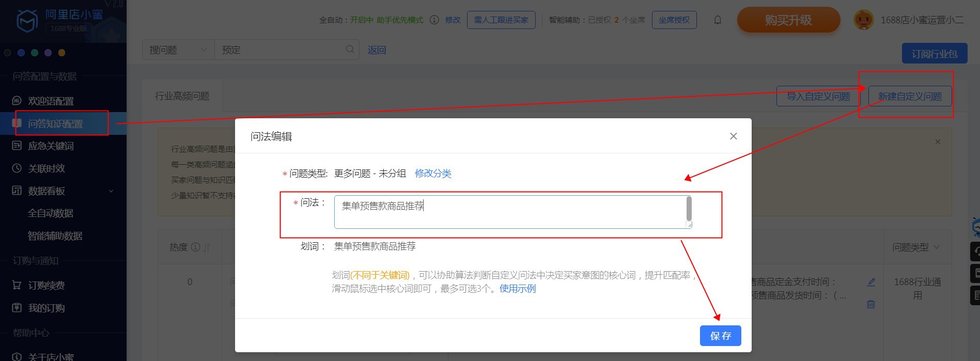The height and width of the screenshot is (361, 980).
Task: Click the search magnifier icon
Action: click(x=350, y=50)
